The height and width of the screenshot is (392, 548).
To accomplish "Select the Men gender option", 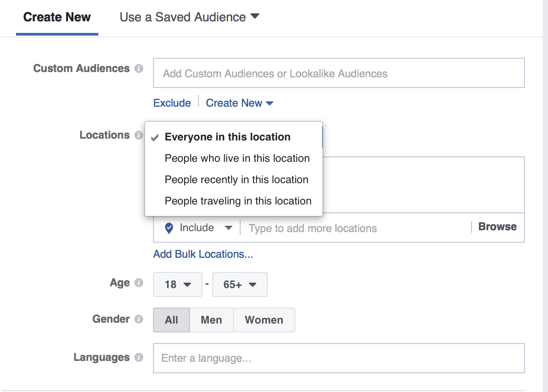I will (x=211, y=320).
